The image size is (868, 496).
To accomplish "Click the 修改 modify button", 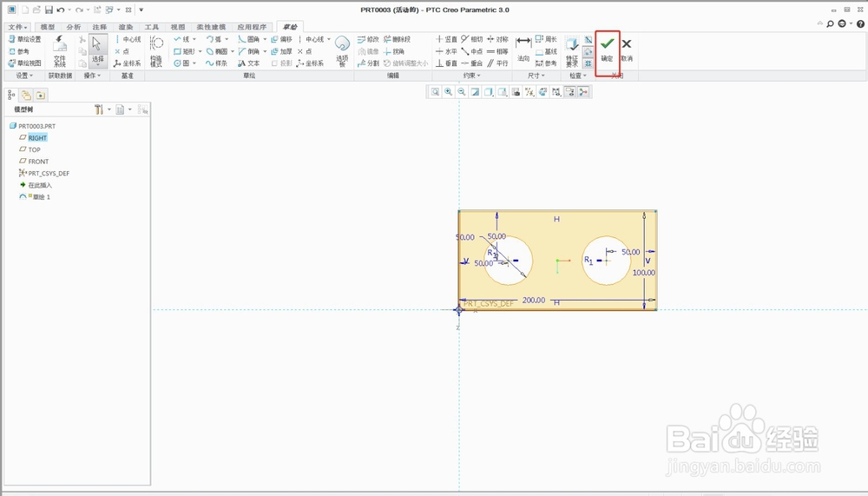I will pyautogui.click(x=368, y=39).
